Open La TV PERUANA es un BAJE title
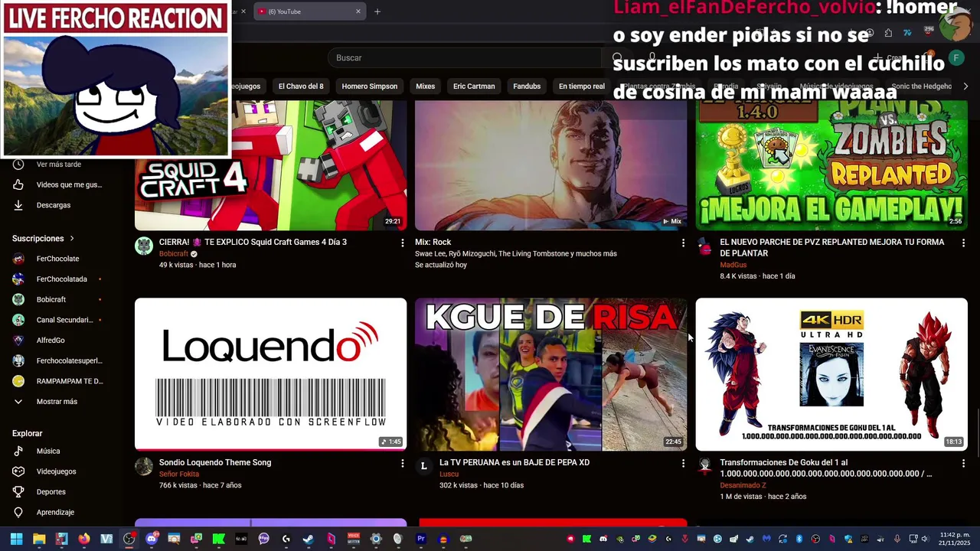The height and width of the screenshot is (551, 980). 514,463
